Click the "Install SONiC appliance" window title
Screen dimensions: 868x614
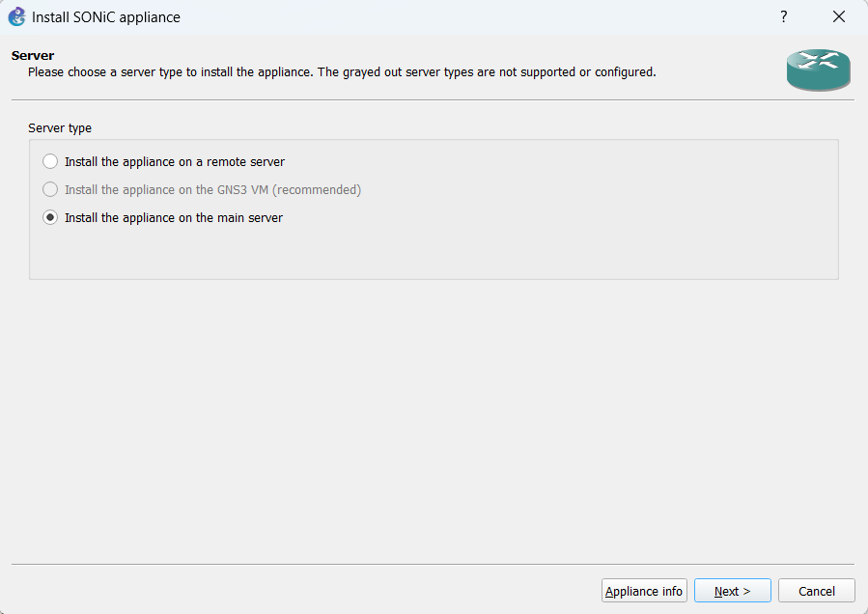point(106,16)
